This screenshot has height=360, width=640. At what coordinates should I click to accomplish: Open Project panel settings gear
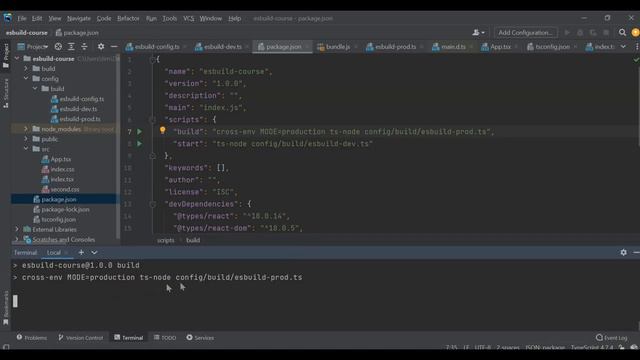click(x=101, y=47)
